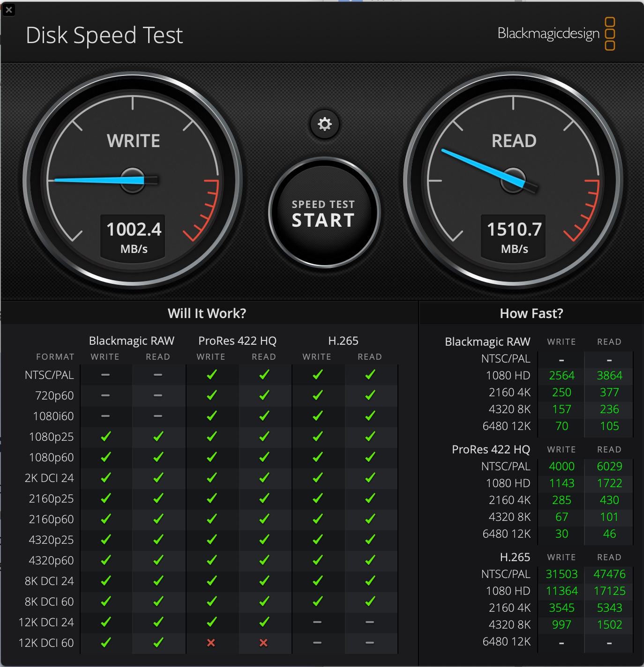Click ProRes write checkmark in 1080p60 row
Viewport: 644px width, 667px height.
click(212, 457)
